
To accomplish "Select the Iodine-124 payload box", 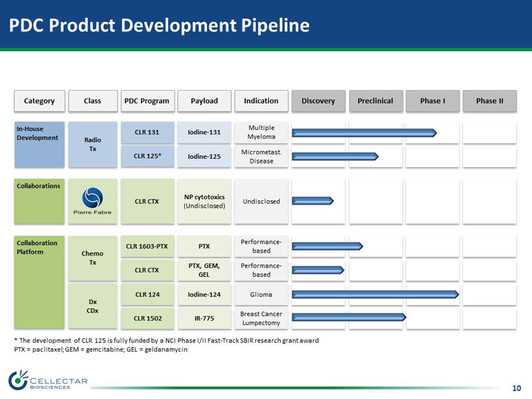I will click(204, 295).
